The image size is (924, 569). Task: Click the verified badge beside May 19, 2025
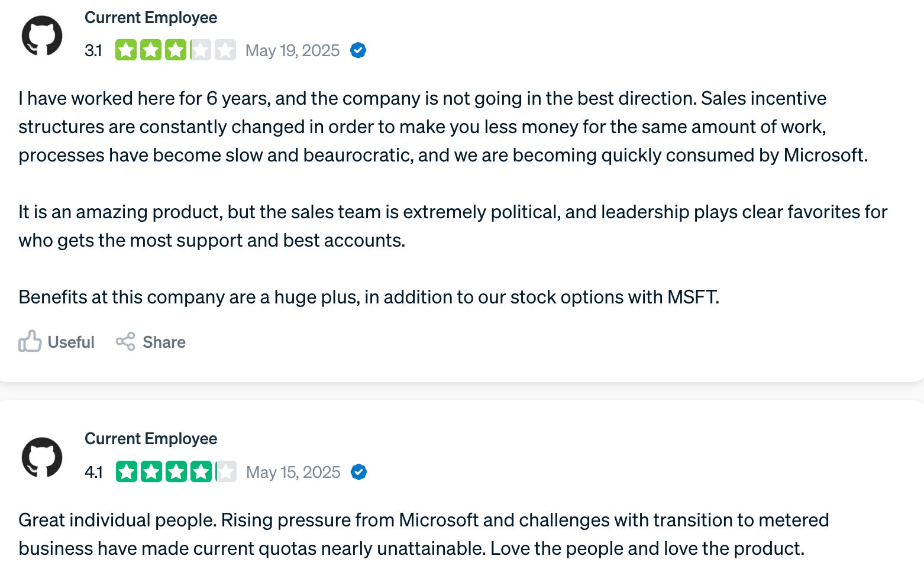pyautogui.click(x=358, y=50)
